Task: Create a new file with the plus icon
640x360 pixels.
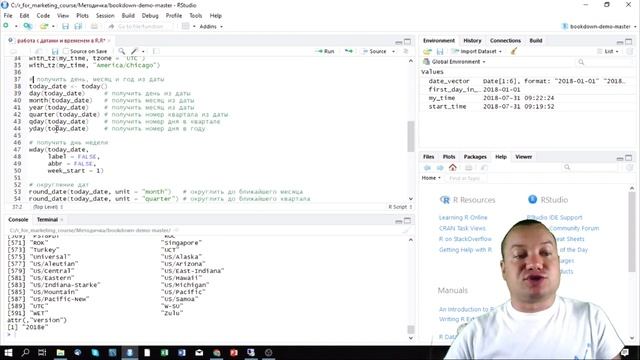Action: point(6,26)
